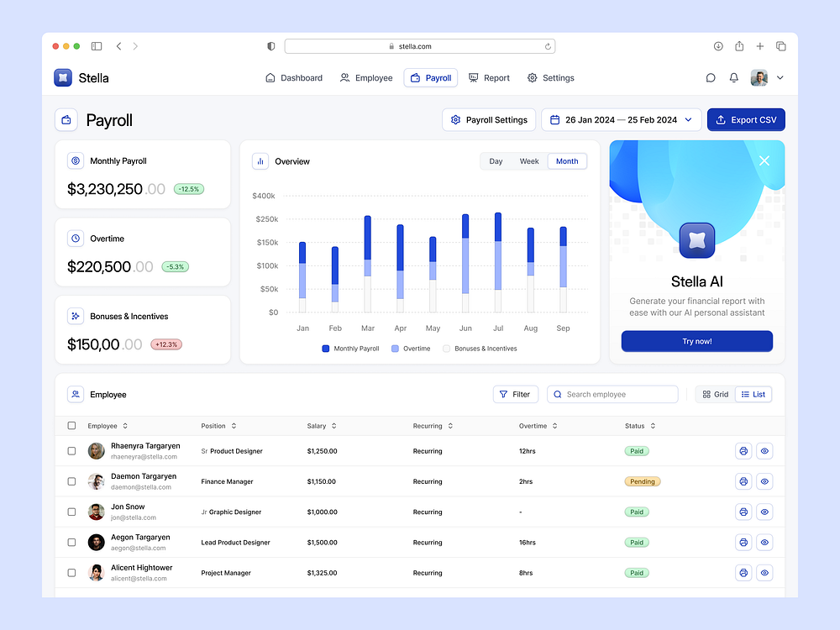Image resolution: width=840 pixels, height=630 pixels.
Task: Open the chat messages icon in top bar
Action: [x=711, y=77]
